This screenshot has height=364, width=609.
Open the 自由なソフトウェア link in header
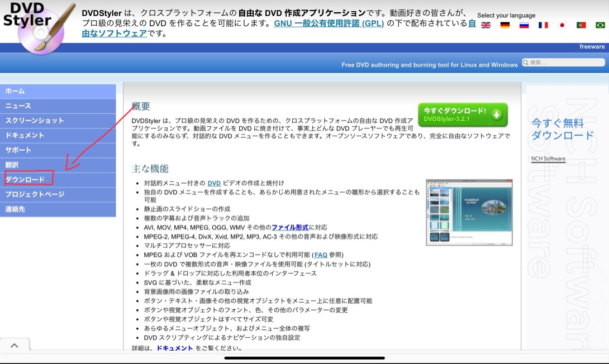tap(114, 33)
